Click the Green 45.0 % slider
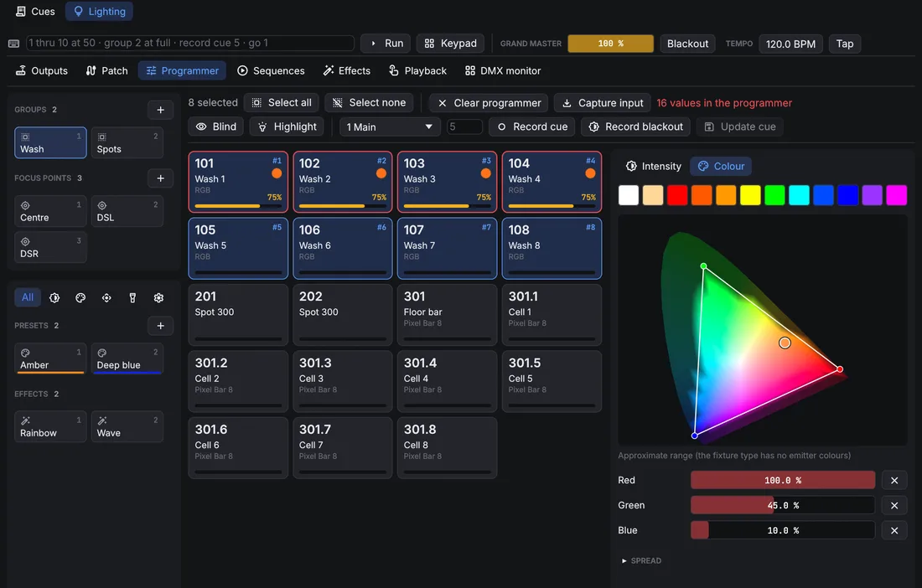 783,505
